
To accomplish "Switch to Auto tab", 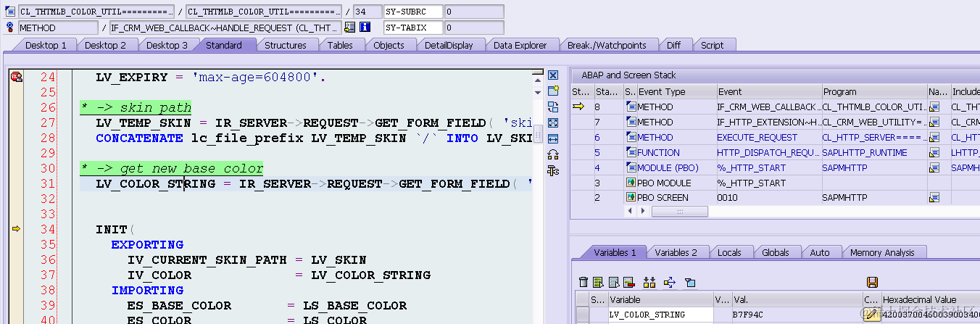I will [x=820, y=252].
